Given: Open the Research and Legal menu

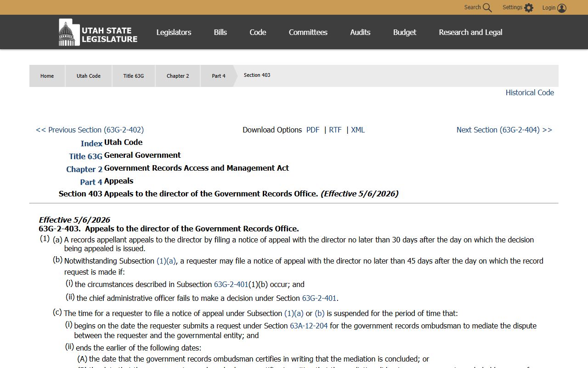Looking at the screenshot, I should tap(470, 32).
